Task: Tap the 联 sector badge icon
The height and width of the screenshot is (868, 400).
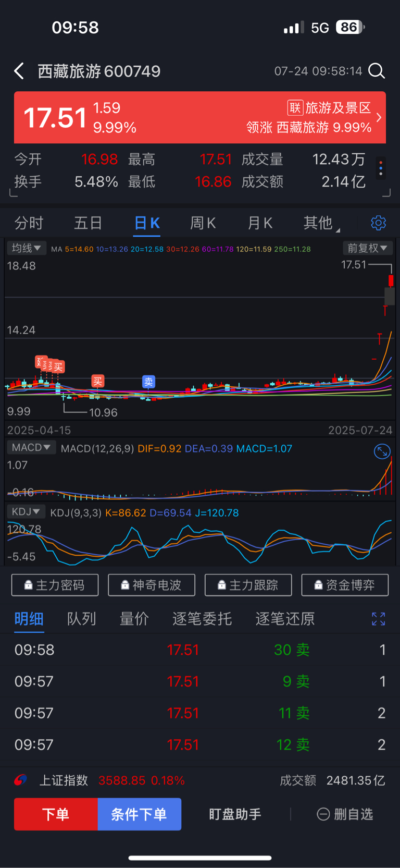Action: [x=295, y=108]
